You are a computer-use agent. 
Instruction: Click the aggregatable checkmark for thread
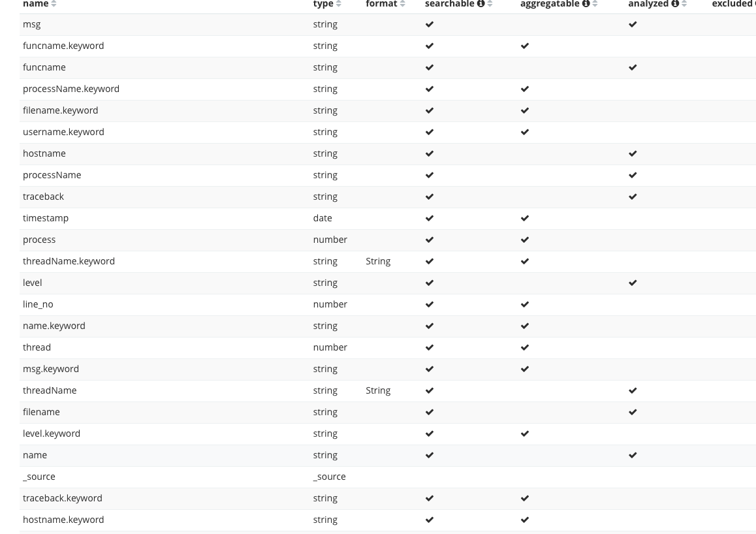[x=525, y=347]
